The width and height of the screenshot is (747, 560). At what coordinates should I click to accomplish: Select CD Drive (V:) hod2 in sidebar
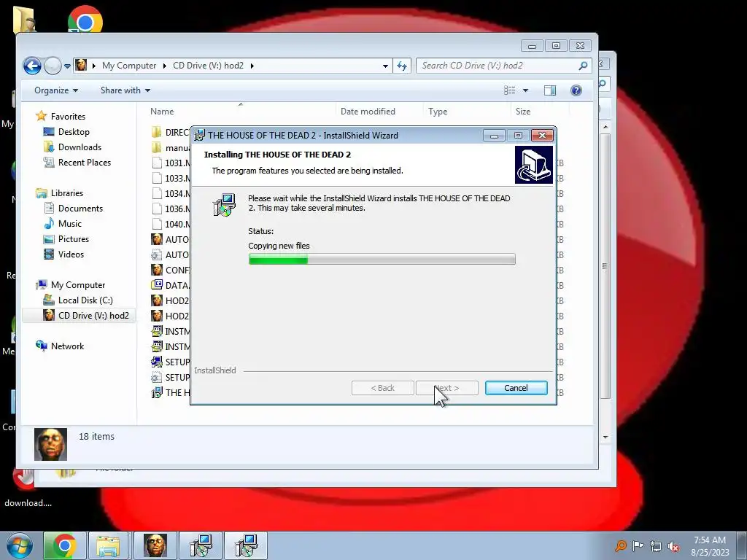79,315
